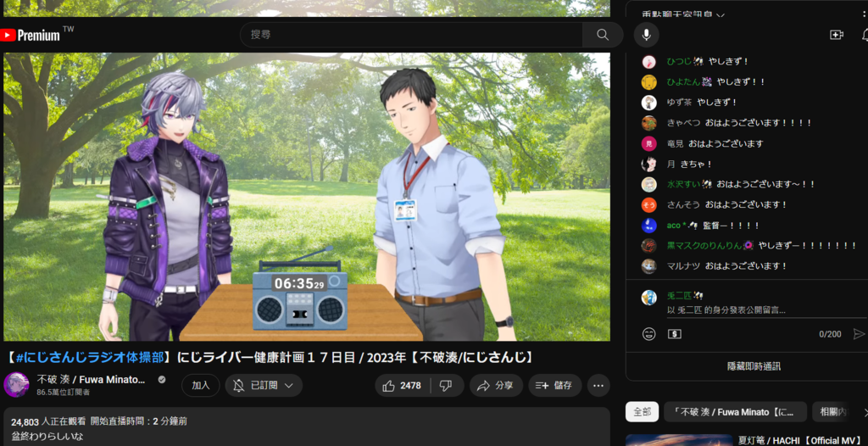Open the #にじさんじラジオ体操部 hashtag link
This screenshot has height=446, width=868.
(x=90, y=358)
